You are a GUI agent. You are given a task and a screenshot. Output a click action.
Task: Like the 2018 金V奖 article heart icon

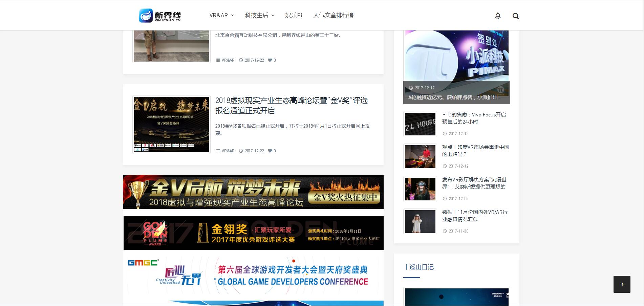[x=270, y=151]
